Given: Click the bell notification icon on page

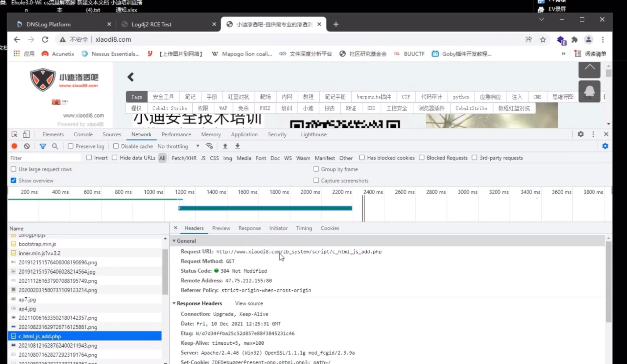Looking at the screenshot, I should pyautogui.click(x=590, y=91).
